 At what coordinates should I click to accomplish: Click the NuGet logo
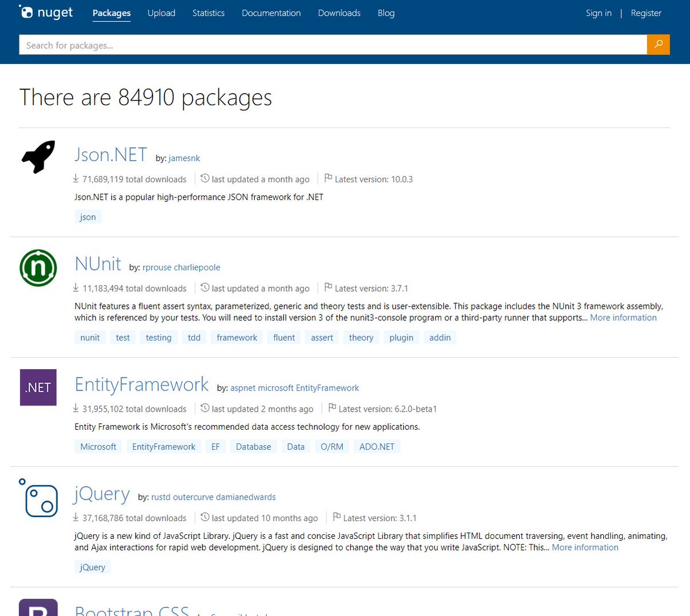coord(46,12)
